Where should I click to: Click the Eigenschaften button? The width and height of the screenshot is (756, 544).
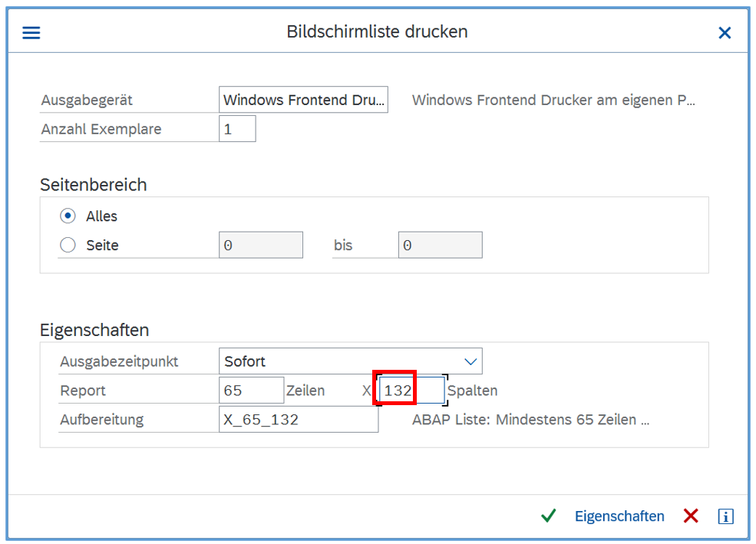[x=619, y=516]
